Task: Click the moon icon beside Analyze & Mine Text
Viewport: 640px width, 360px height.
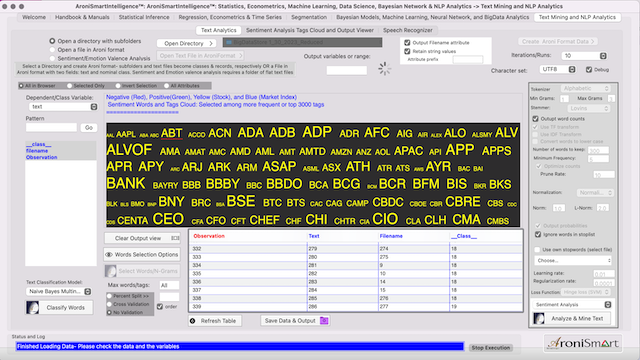Action: pyautogui.click(x=539, y=318)
